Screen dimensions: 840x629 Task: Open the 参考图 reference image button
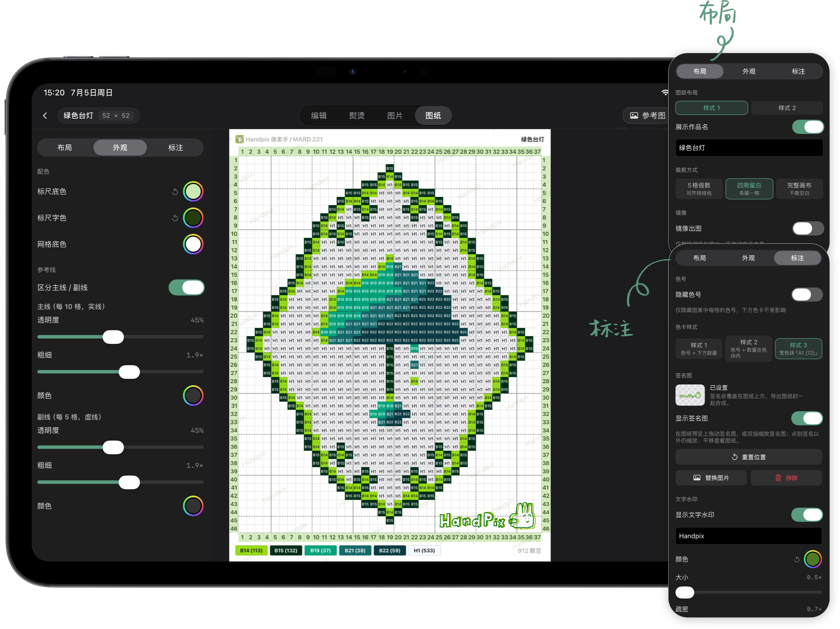click(647, 115)
